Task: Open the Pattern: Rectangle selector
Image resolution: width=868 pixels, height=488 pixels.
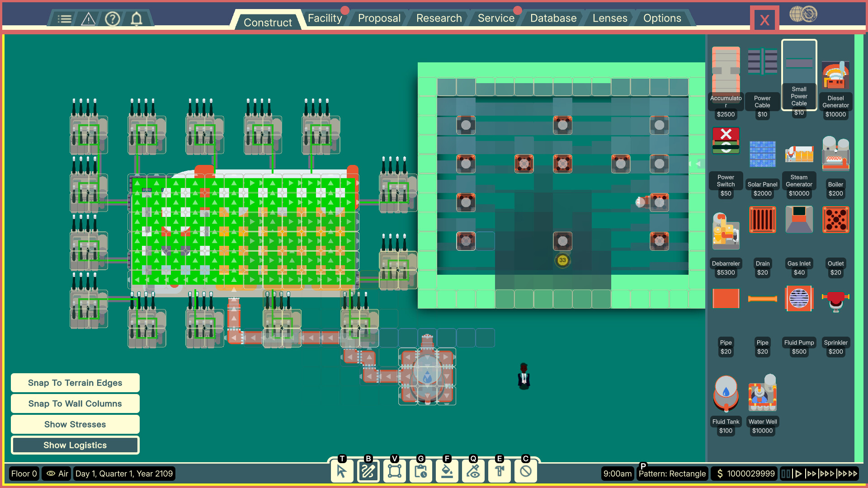Action: [672, 474]
